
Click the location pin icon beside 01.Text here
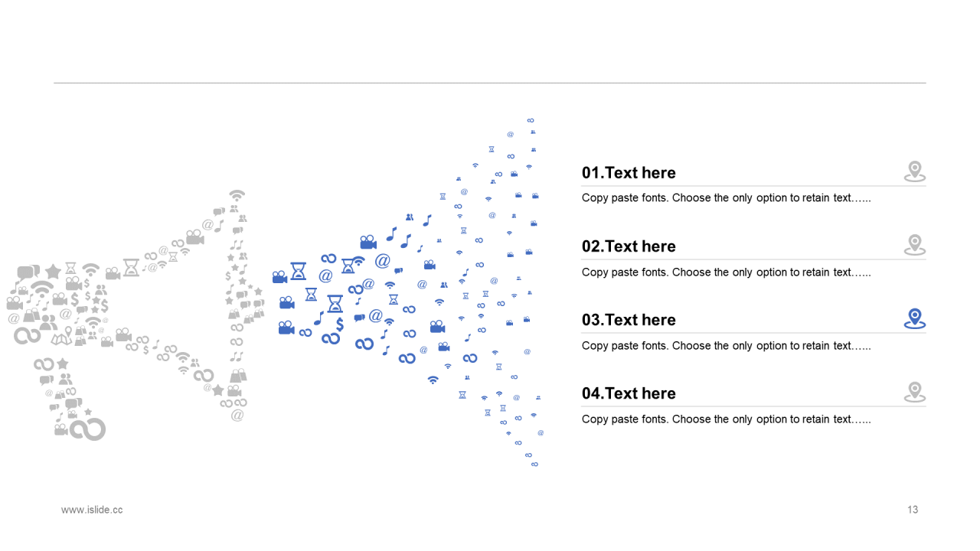coord(914,171)
